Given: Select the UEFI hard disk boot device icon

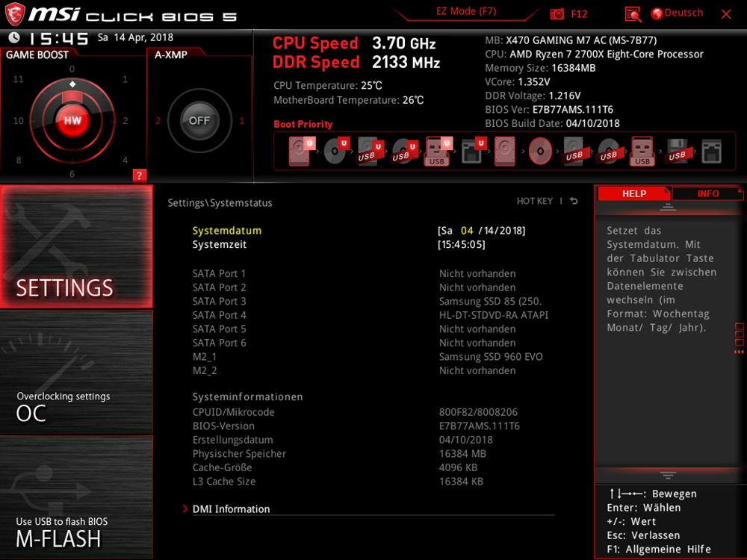Looking at the screenshot, I should (x=301, y=151).
